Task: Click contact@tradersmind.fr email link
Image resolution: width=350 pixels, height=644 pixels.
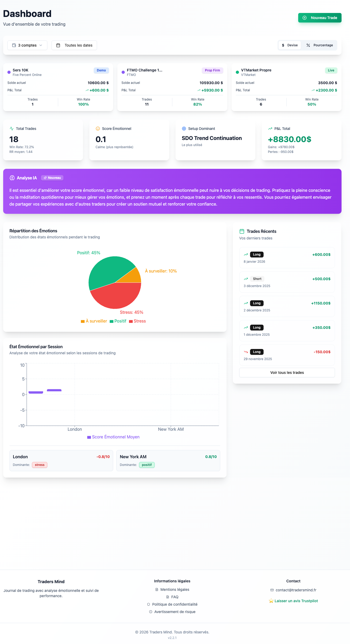Action: pos(296,590)
